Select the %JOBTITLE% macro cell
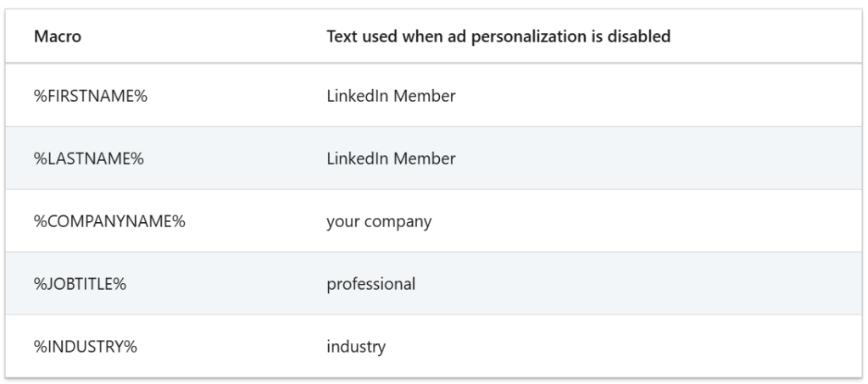 click(x=80, y=284)
